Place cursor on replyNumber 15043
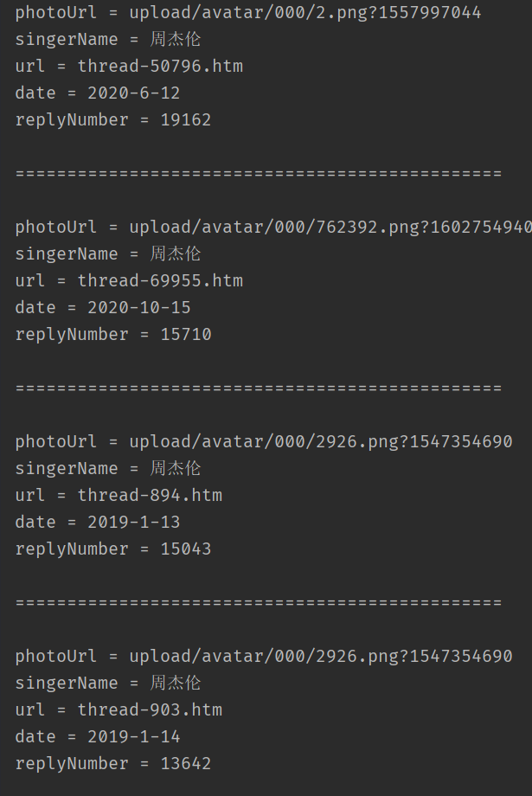The width and height of the screenshot is (532, 796). (x=113, y=549)
